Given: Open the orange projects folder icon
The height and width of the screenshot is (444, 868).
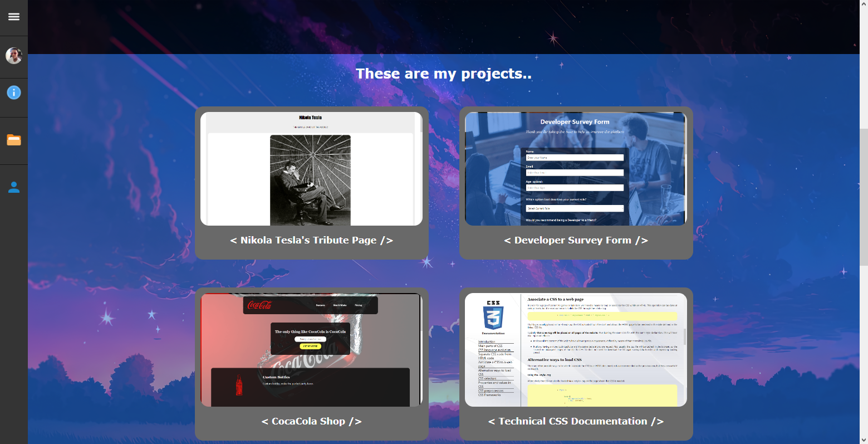Looking at the screenshot, I should 13,140.
